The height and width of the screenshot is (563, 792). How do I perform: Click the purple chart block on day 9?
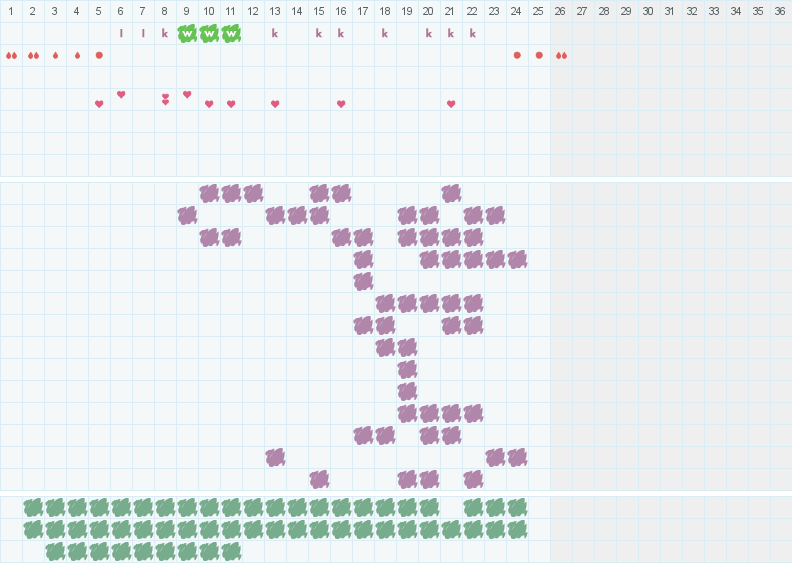[187, 215]
